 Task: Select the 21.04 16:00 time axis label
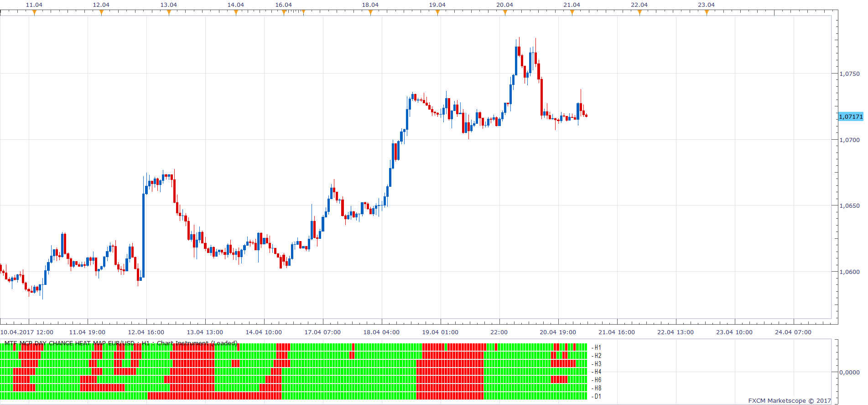click(x=617, y=332)
